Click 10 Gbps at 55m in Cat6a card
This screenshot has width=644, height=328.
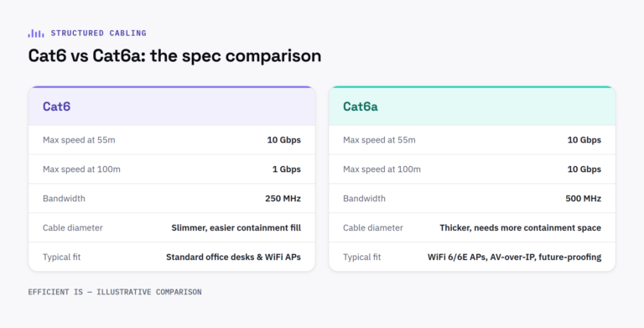[584, 140]
